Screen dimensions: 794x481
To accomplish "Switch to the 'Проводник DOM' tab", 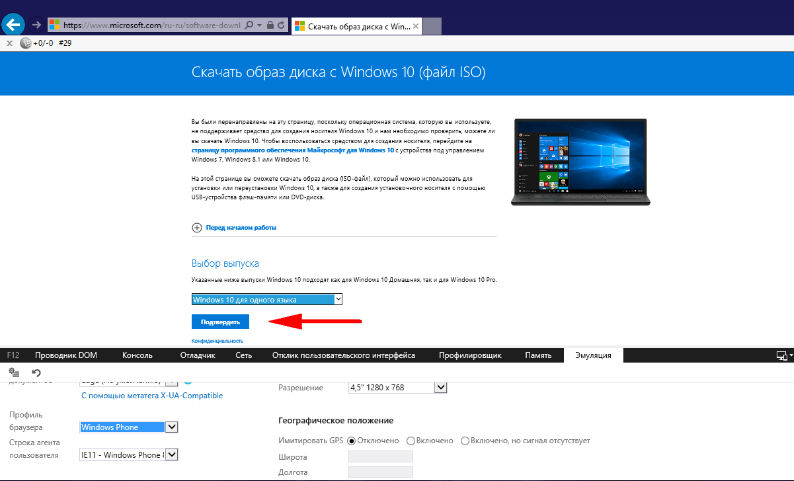I will pyautogui.click(x=66, y=355).
